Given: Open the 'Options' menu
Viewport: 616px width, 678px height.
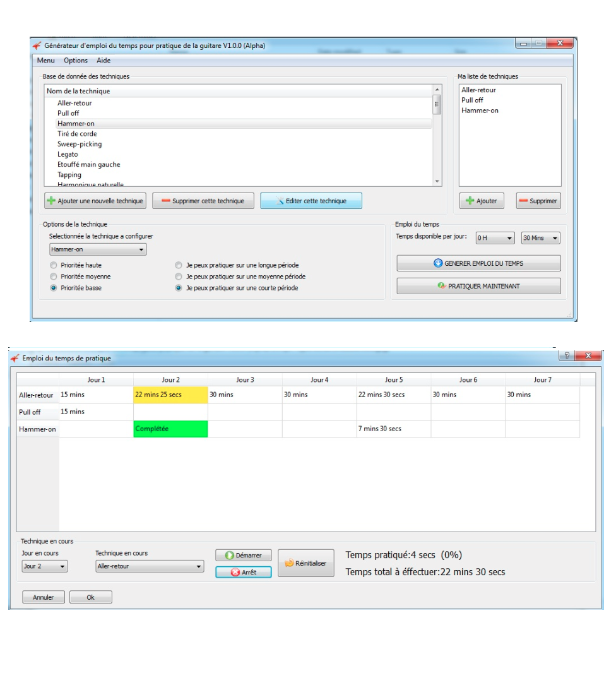Looking at the screenshot, I should tap(76, 61).
